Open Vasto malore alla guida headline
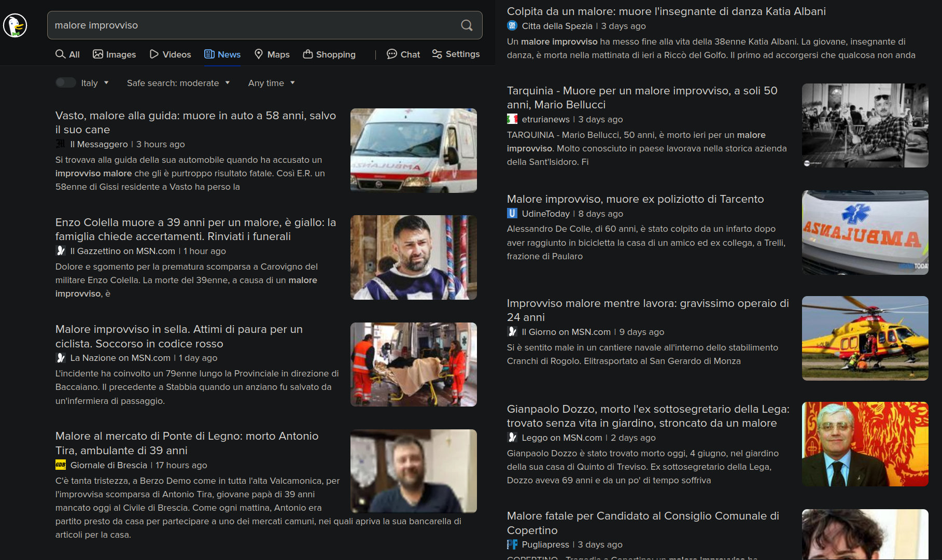 coord(195,122)
